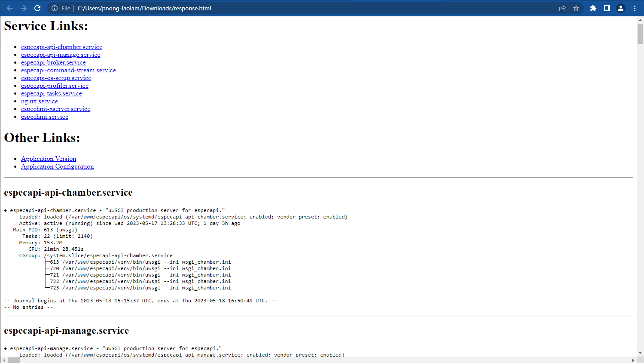Click the 'CPU: 21min 28.451s' line
The image size is (644, 363).
click(56, 249)
